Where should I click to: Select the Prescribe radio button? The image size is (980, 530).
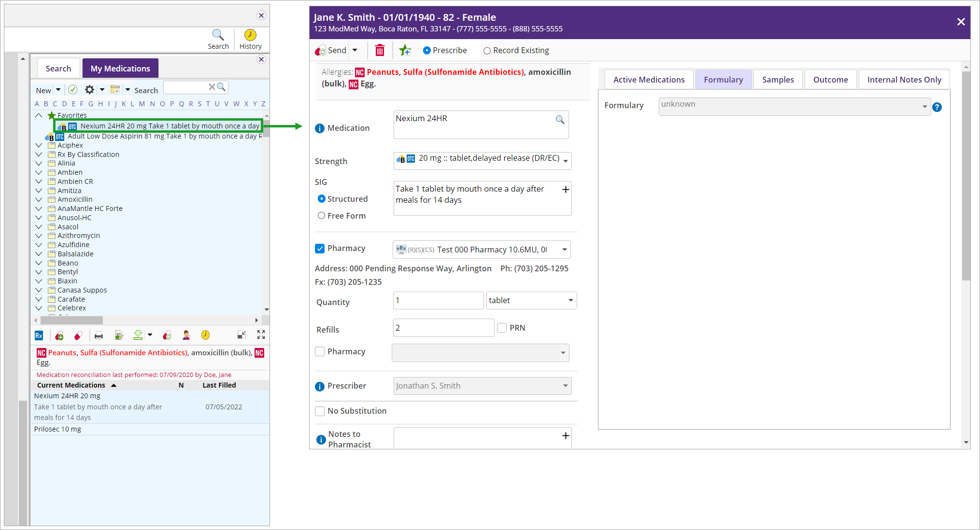tap(427, 50)
